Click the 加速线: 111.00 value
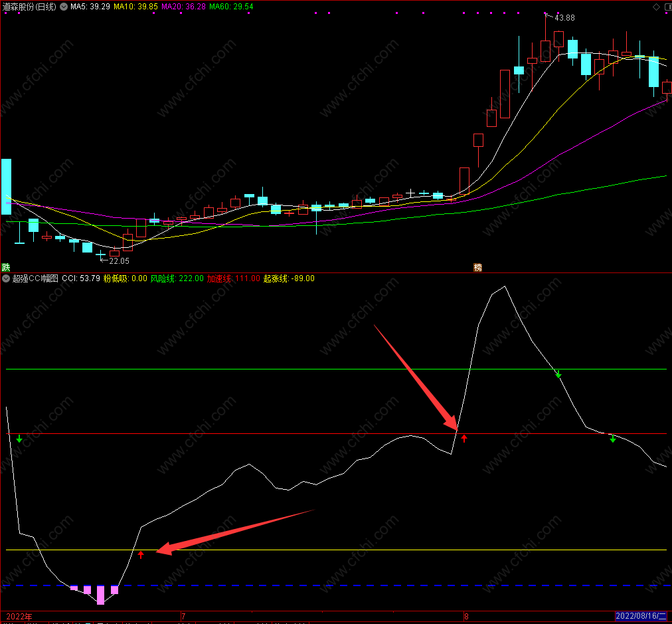Screen dimensions: 672x624 tap(234, 278)
